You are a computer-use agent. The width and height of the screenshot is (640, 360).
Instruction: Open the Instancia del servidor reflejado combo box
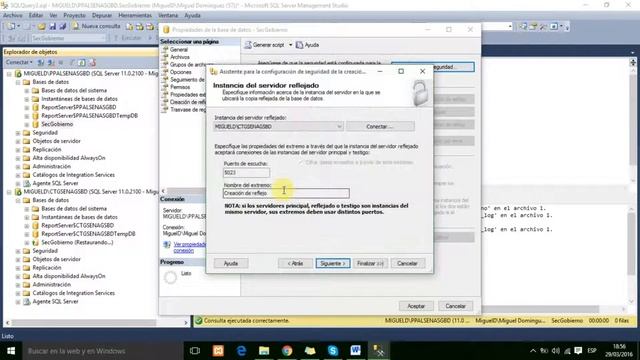click(278, 127)
